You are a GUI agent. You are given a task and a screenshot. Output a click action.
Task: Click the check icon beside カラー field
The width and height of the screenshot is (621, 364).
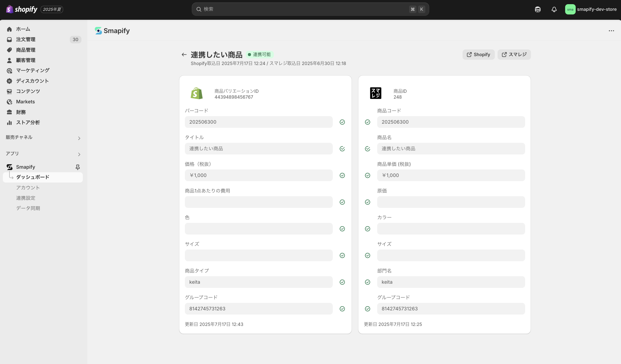tap(367, 229)
